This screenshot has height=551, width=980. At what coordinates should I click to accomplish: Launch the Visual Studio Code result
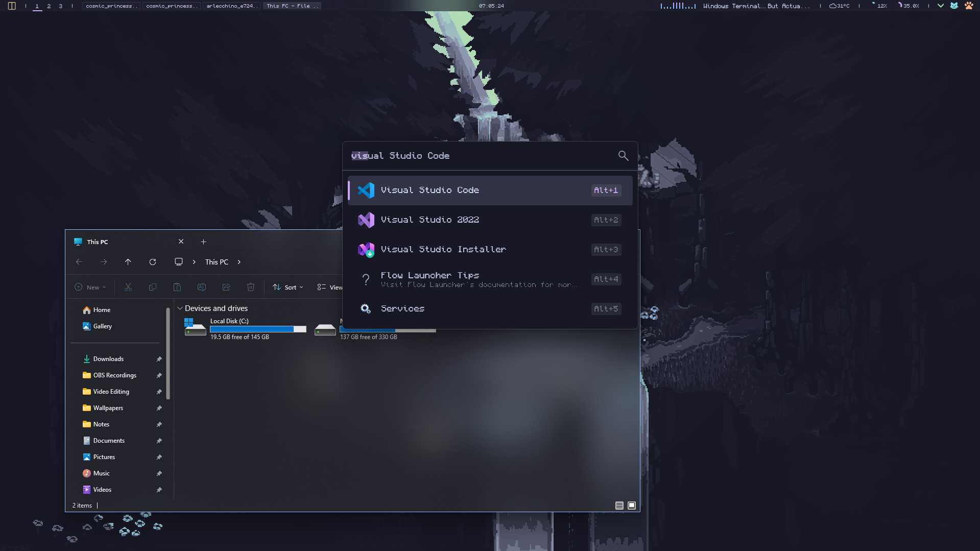(490, 190)
